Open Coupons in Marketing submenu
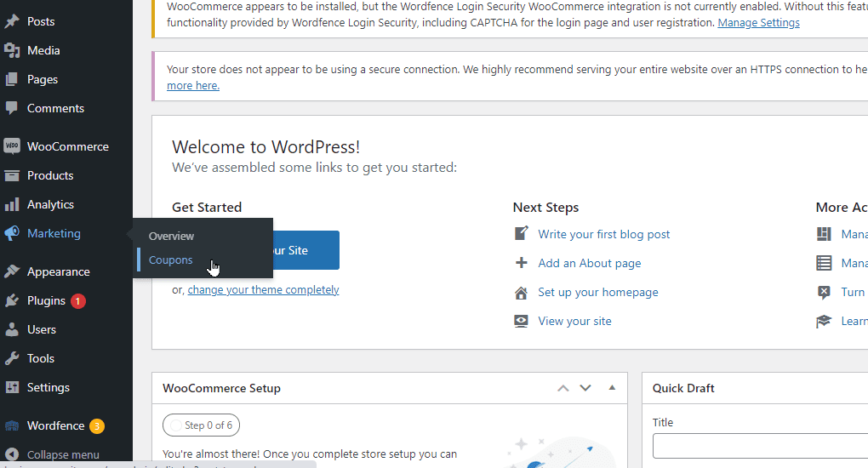This screenshot has width=868, height=468. pos(170,260)
